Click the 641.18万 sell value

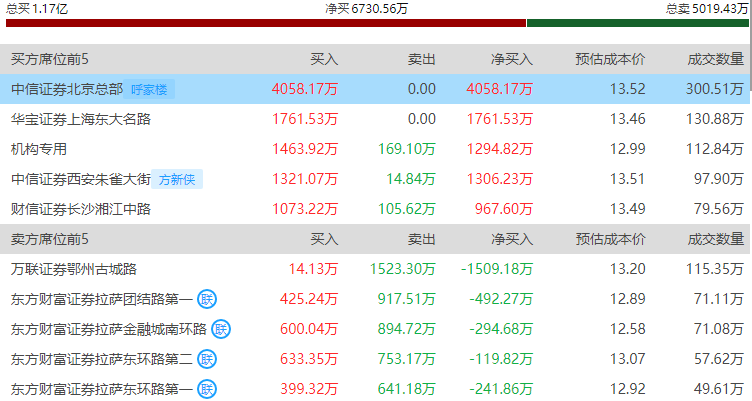[x=407, y=389]
